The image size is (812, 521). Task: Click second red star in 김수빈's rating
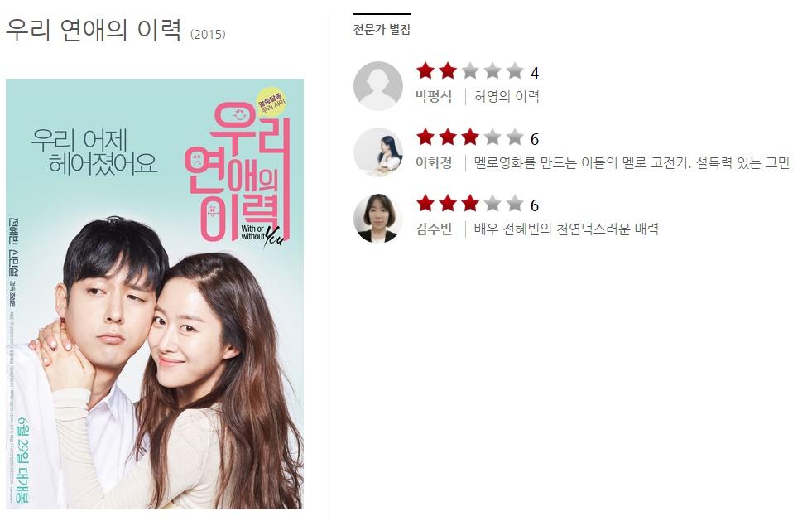point(448,203)
